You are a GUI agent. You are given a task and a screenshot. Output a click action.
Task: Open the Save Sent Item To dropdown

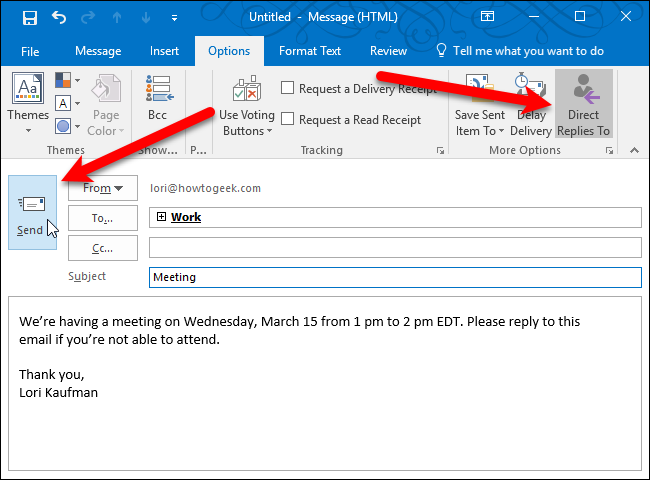[480, 104]
